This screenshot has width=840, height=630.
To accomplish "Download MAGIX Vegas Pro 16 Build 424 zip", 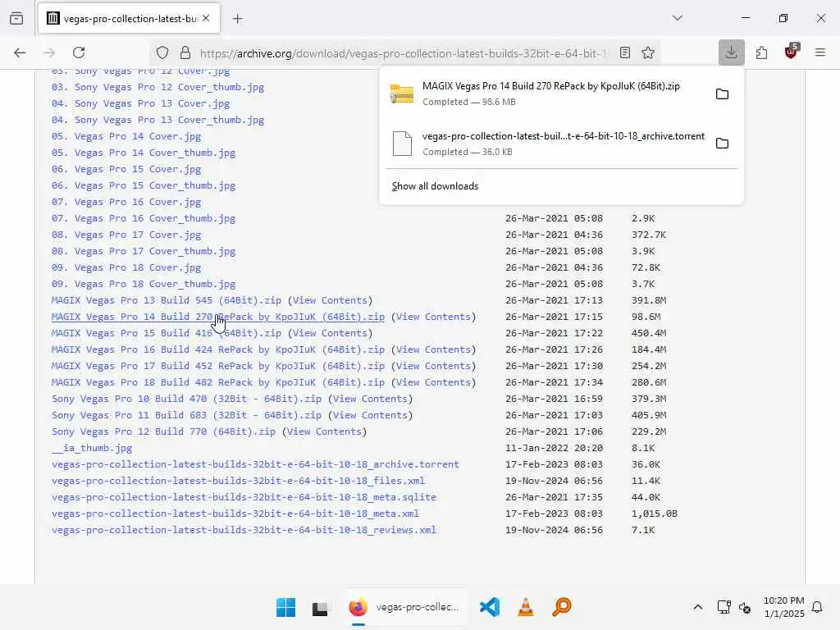I will [218, 349].
